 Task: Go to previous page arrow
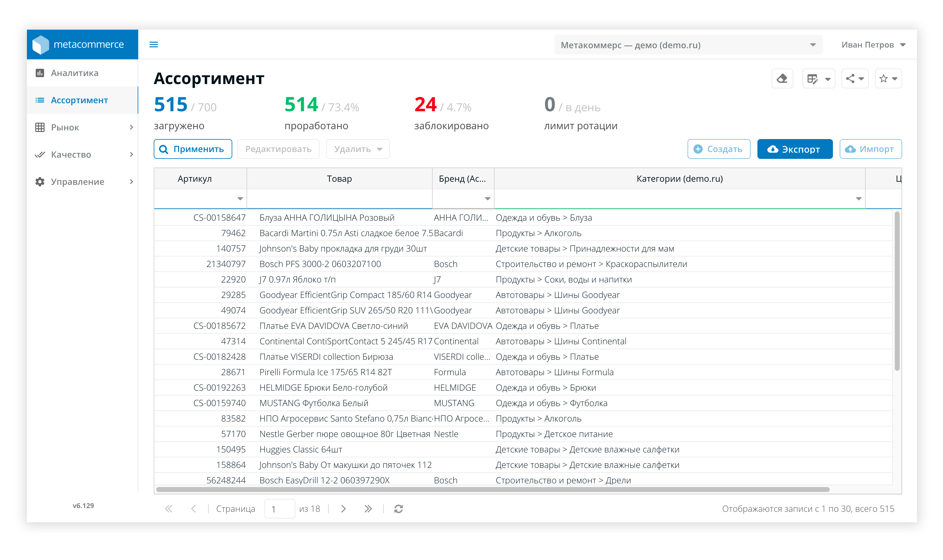[193, 509]
